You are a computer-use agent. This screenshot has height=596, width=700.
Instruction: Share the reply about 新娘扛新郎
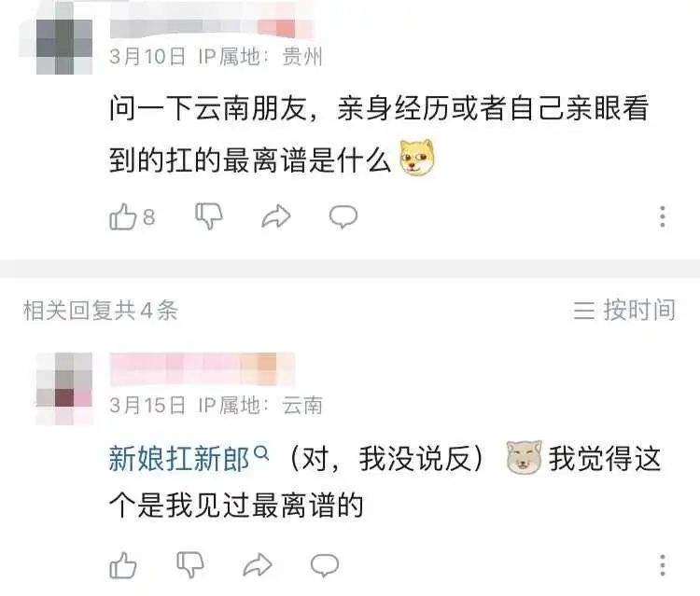click(258, 565)
